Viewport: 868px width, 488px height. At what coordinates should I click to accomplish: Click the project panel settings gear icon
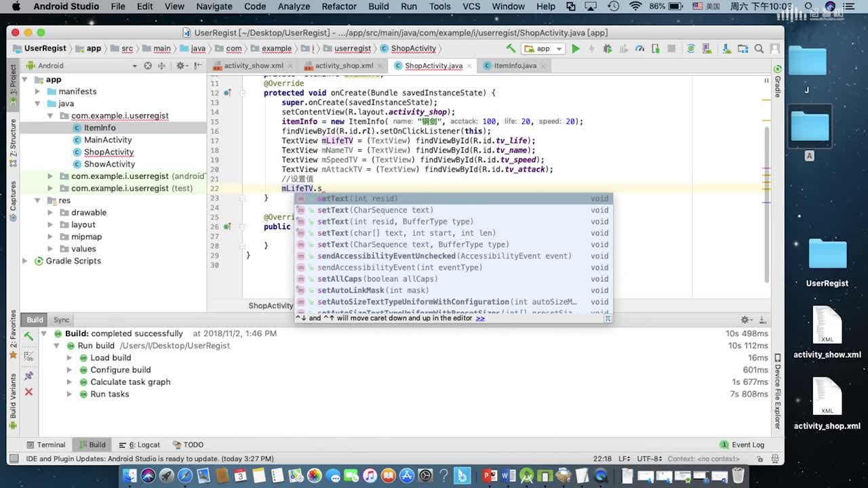(x=180, y=66)
